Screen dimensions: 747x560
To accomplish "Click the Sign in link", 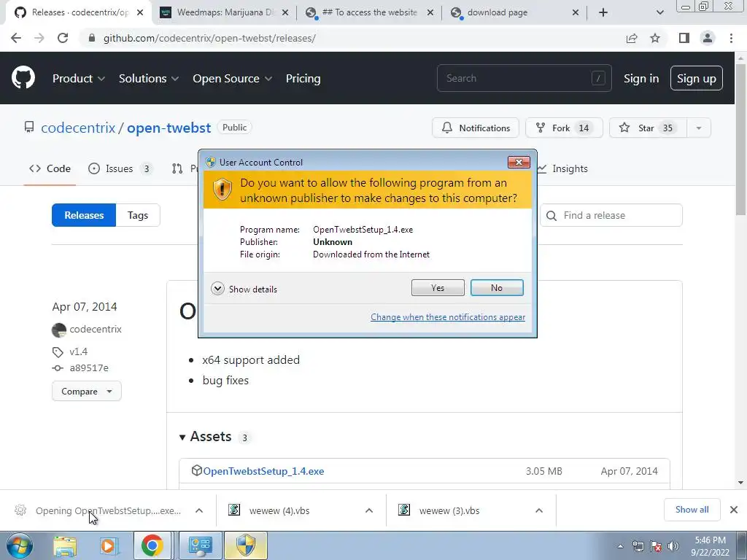I will pyautogui.click(x=641, y=78).
